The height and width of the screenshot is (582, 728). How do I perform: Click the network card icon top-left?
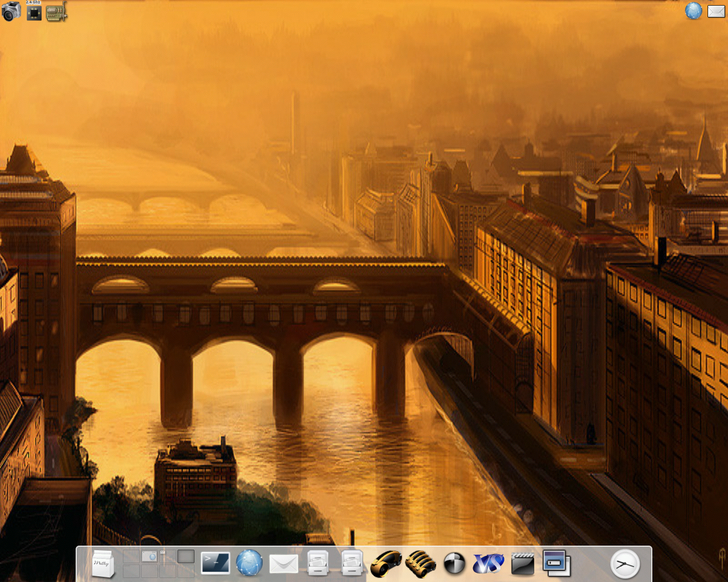pos(56,12)
